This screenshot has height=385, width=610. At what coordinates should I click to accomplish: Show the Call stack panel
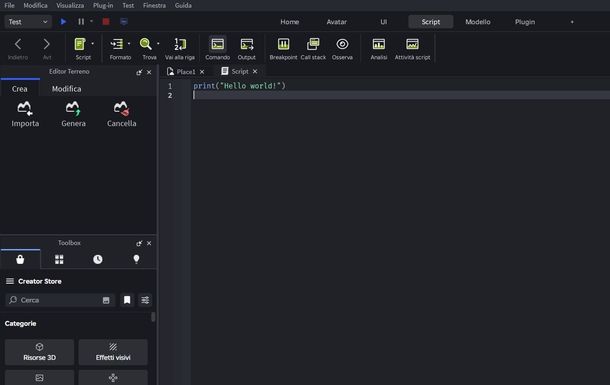point(313,48)
